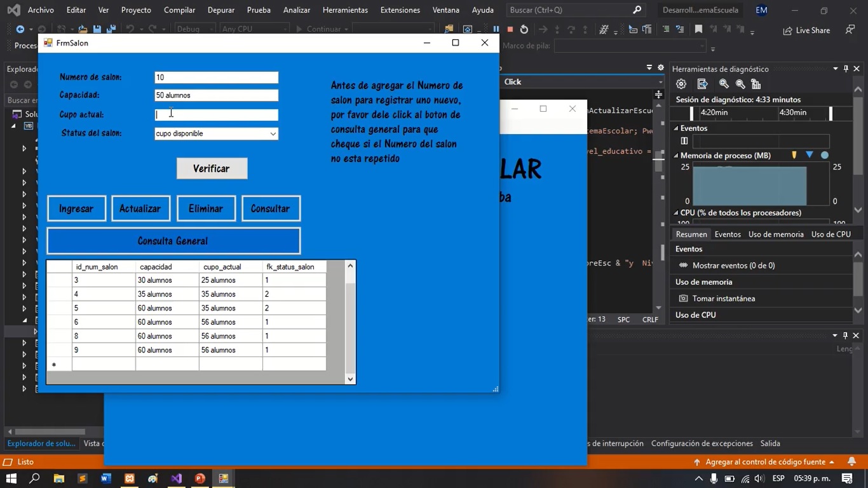Collapse the Eventos graph section
Viewport: 868px width, 488px height.
(676, 128)
